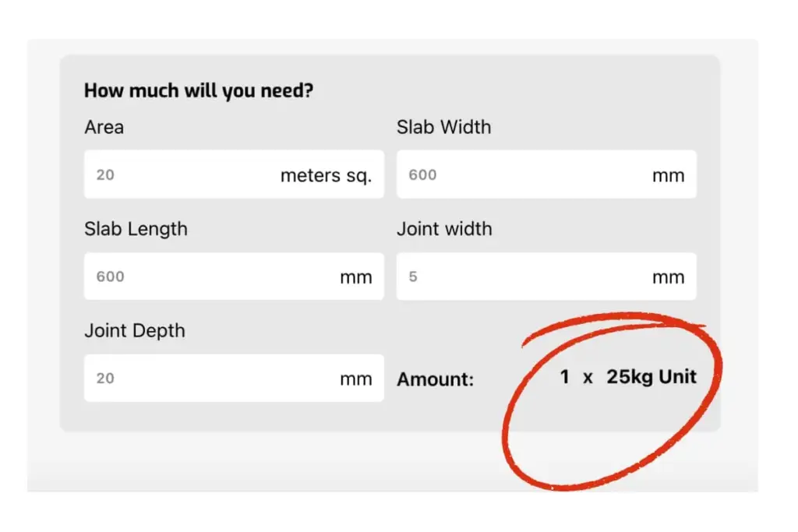Click the Slab Width field label
The image size is (798, 532).
(x=443, y=127)
